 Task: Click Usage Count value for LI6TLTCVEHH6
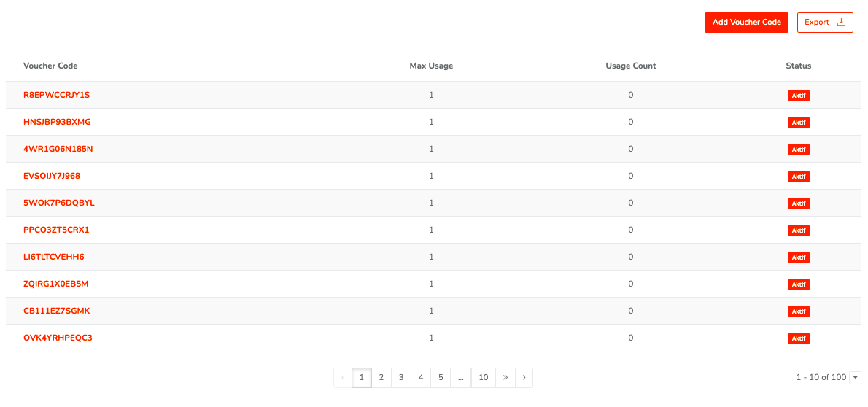[630, 257]
